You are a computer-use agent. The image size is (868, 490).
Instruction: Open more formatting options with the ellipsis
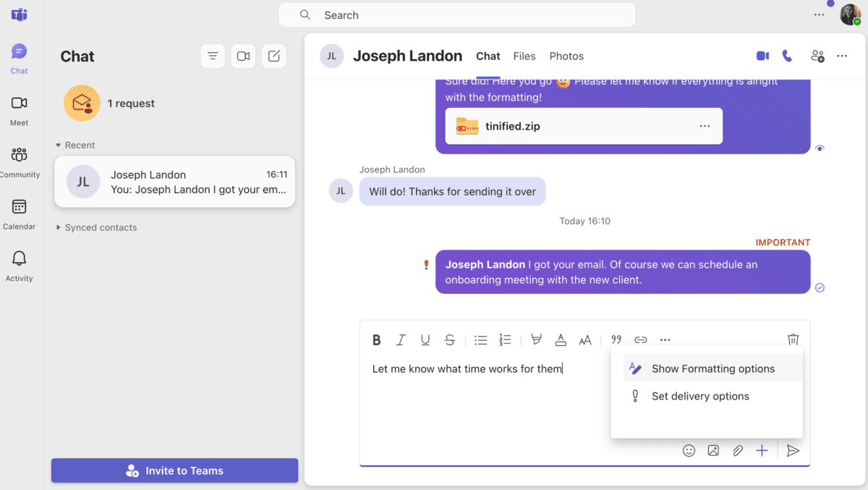coord(665,339)
